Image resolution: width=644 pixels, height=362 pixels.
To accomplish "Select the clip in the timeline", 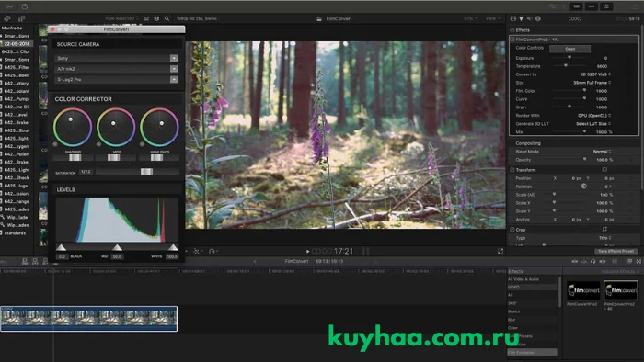I will [88, 319].
